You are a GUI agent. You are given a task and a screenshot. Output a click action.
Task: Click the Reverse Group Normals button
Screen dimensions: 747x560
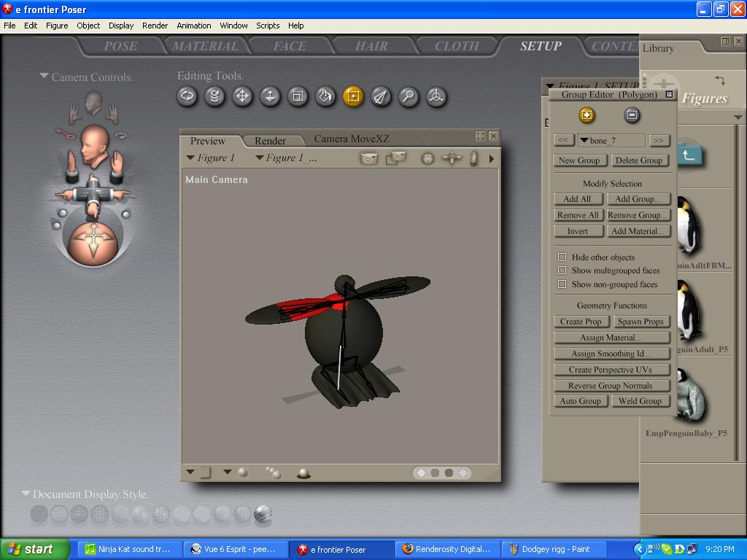[612, 386]
